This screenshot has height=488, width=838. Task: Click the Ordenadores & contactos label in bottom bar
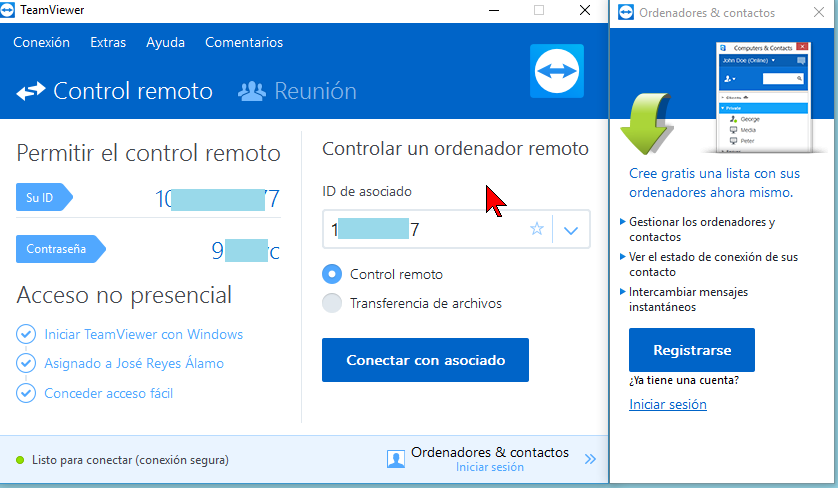click(x=490, y=452)
